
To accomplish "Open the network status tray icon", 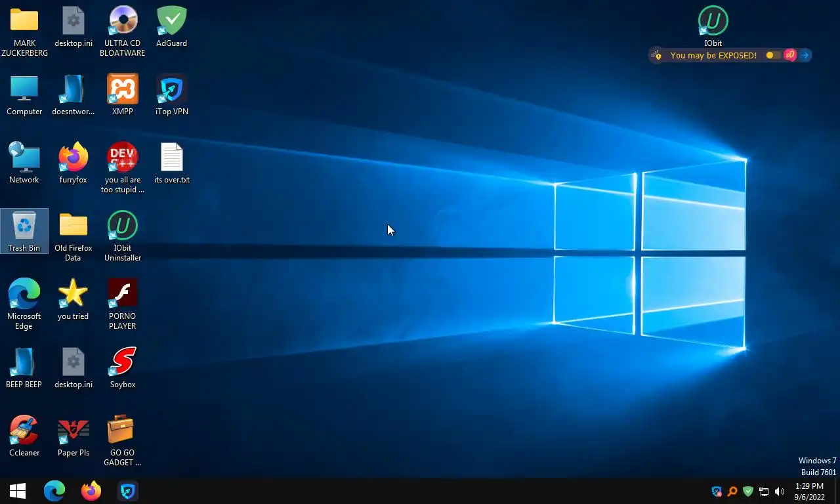I will tap(764, 492).
